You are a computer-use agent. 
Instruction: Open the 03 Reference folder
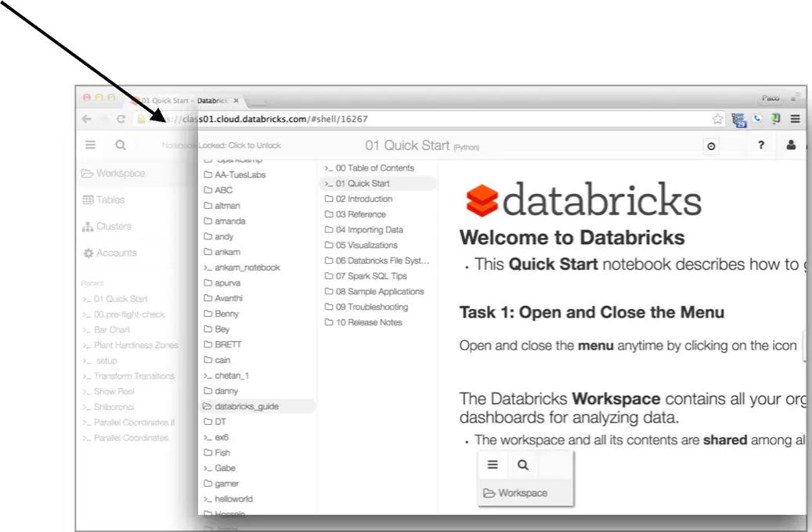[355, 215]
